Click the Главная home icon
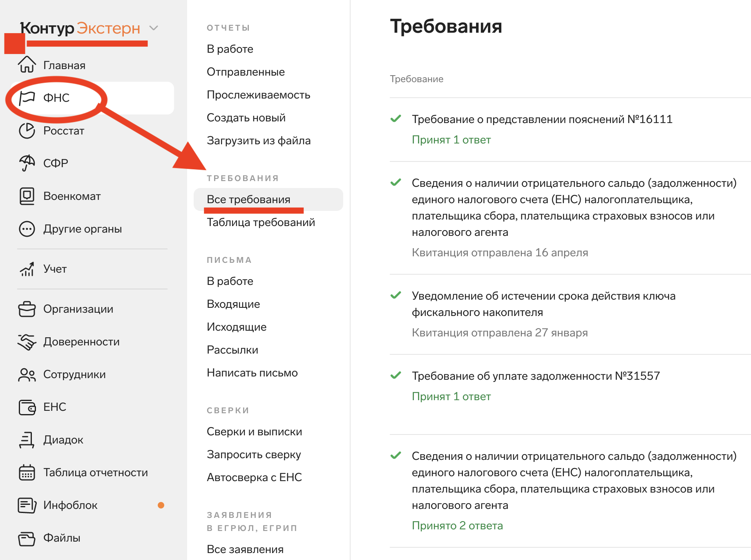This screenshot has width=751, height=560. point(27,65)
